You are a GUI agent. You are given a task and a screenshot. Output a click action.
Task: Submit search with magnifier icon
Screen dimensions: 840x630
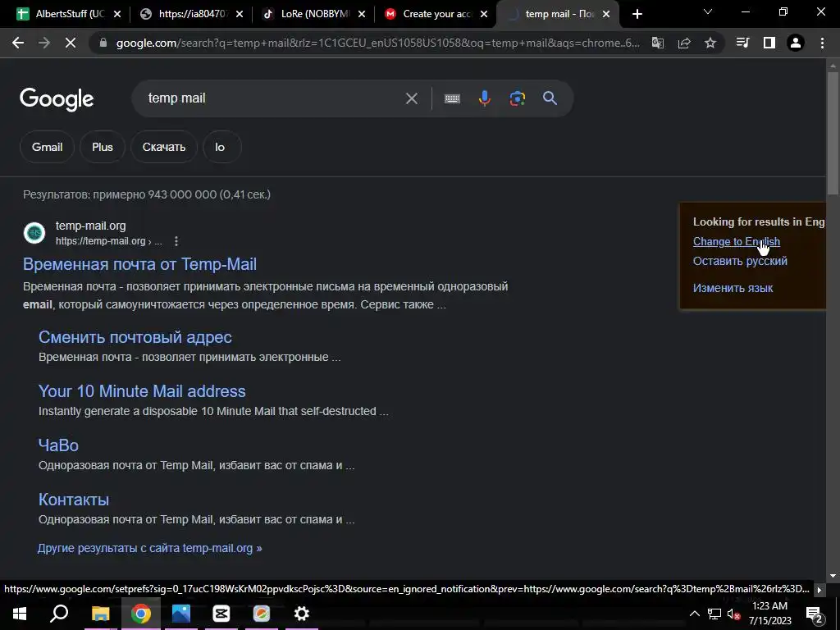click(x=550, y=98)
